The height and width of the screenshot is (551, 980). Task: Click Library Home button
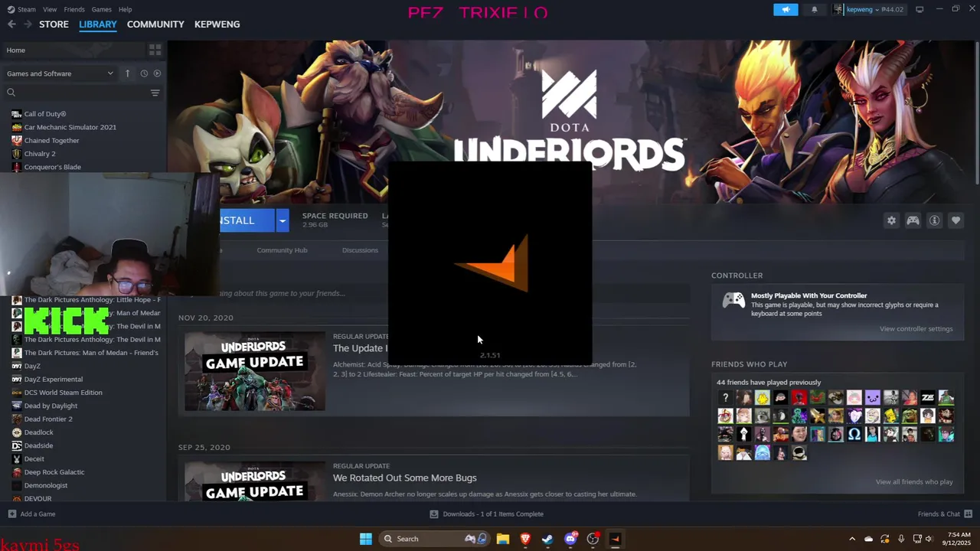click(74, 50)
